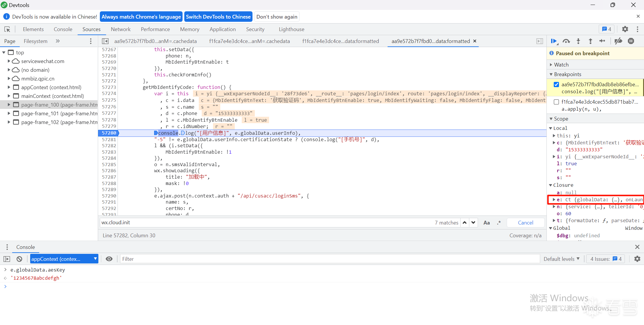Select the inspect element cursor tool
This screenshot has width=644, height=325.
7,29
